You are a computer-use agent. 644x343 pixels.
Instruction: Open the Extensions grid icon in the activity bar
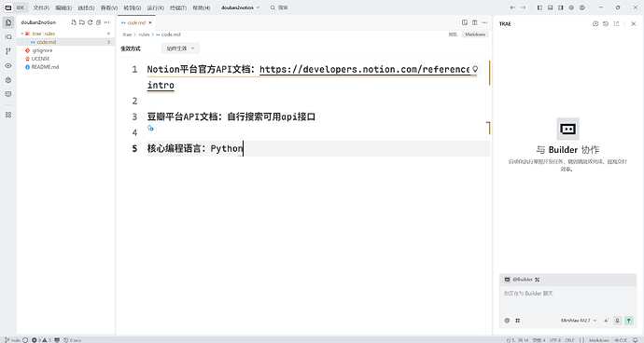point(8,115)
